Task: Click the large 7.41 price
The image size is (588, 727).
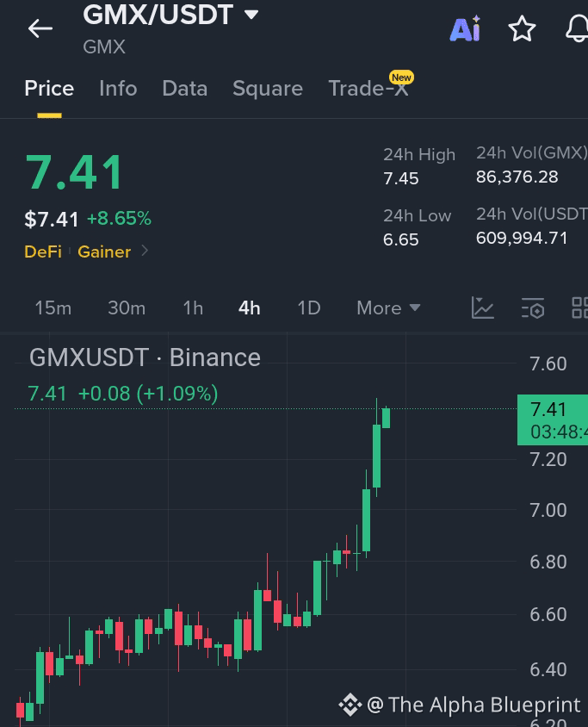Action: pos(75,172)
